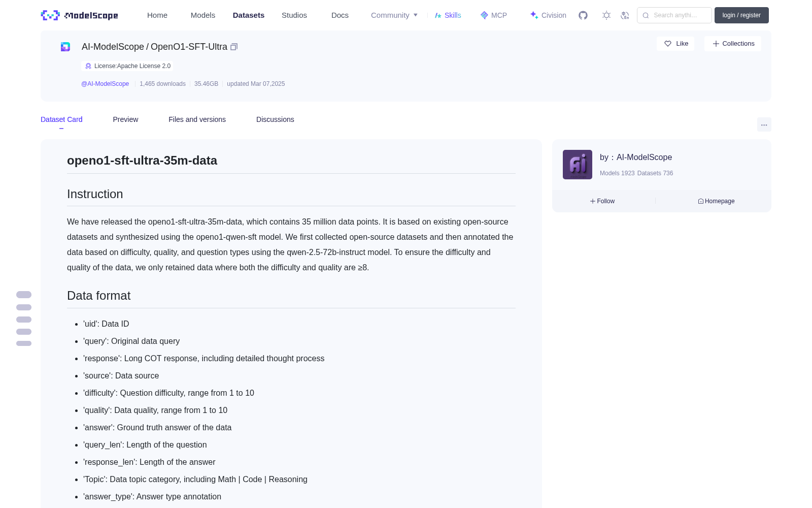Open the @AI-ModelScope owner link
Image resolution: width=812 pixels, height=508 pixels.
tap(105, 84)
